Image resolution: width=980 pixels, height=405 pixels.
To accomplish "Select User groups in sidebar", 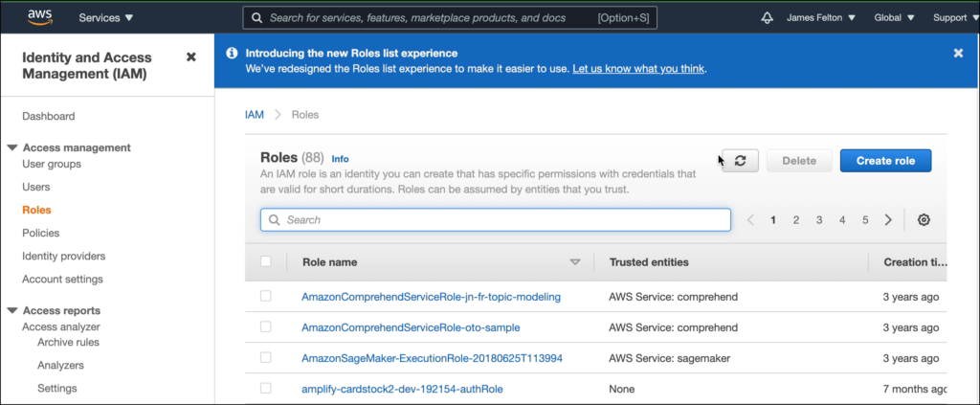I will point(52,164).
